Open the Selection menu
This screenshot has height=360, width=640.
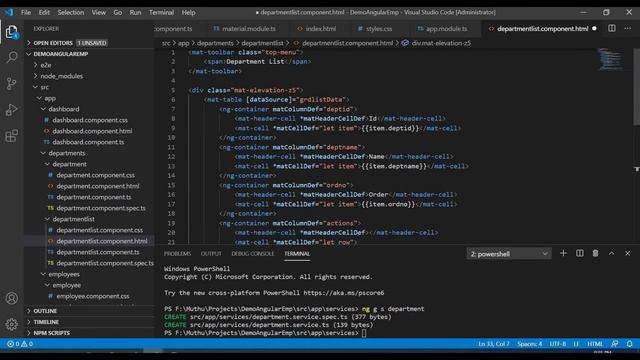pyautogui.click(x=71, y=12)
